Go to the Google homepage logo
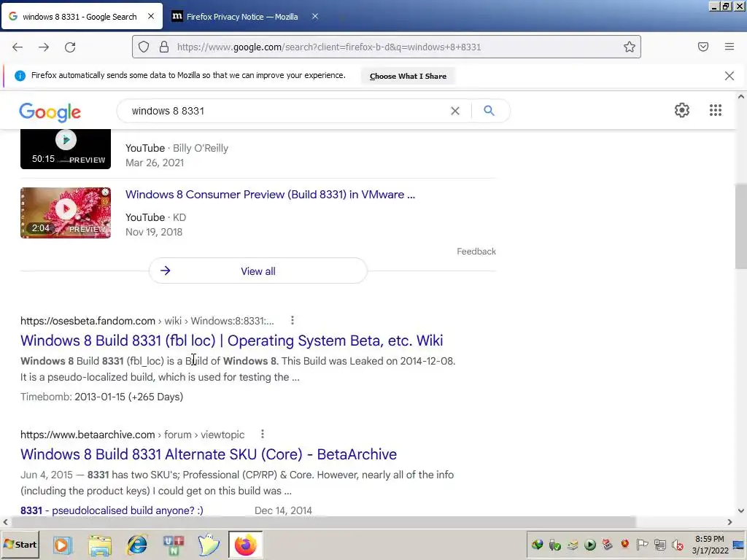This screenshot has width=747, height=560. click(50, 112)
